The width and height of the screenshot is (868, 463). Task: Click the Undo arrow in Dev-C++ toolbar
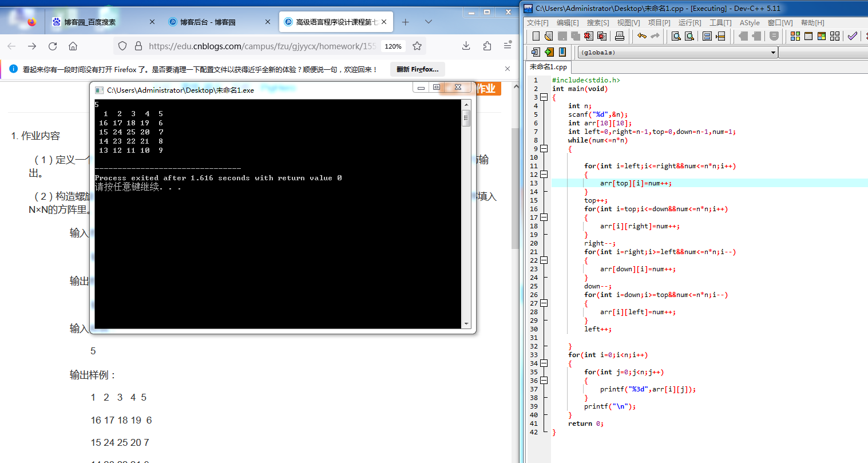coord(642,36)
